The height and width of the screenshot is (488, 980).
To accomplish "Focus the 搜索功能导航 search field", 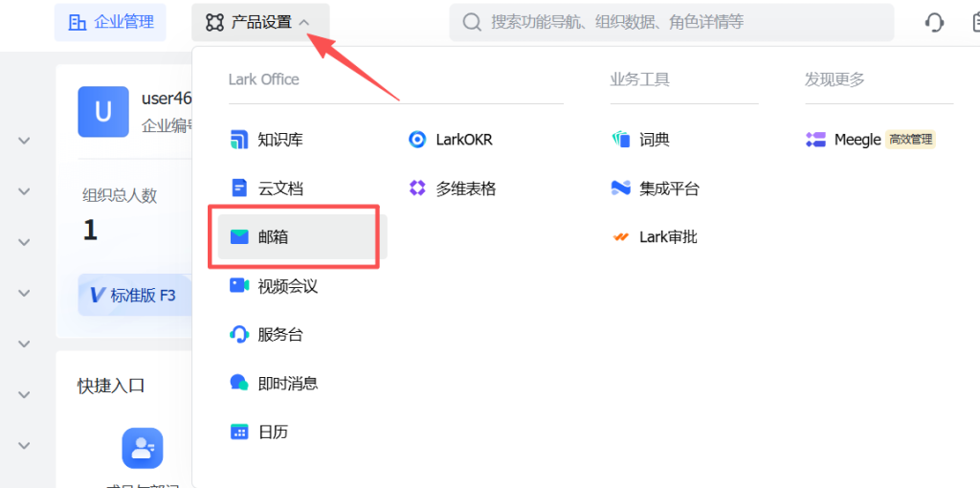I will point(671,23).
